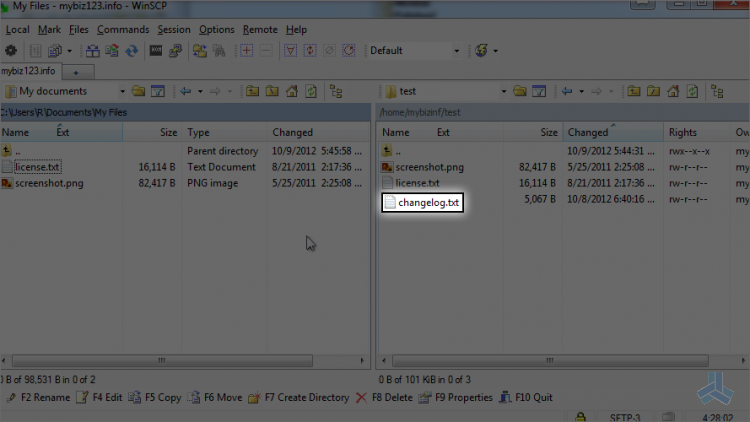
Task: Click F7 Create Directory button
Action: (299, 398)
